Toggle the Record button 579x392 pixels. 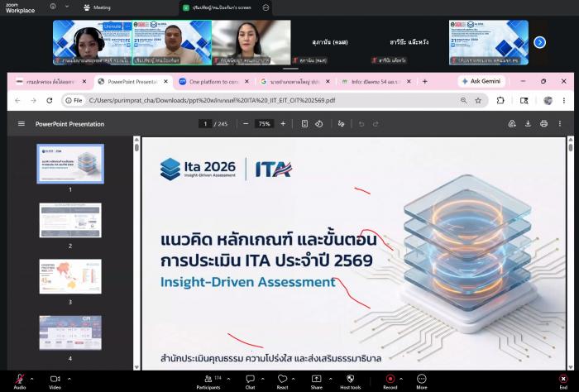coord(390,381)
